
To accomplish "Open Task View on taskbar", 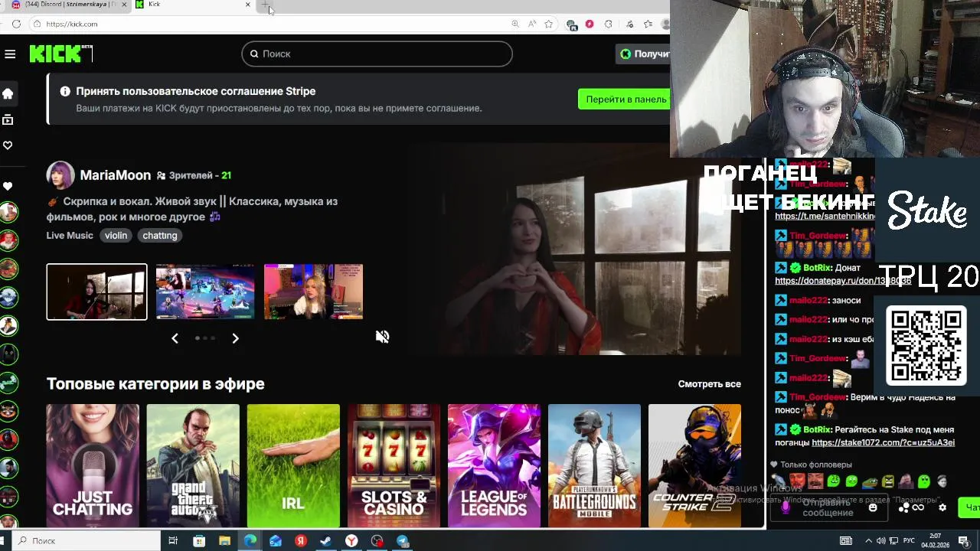I will [173, 540].
